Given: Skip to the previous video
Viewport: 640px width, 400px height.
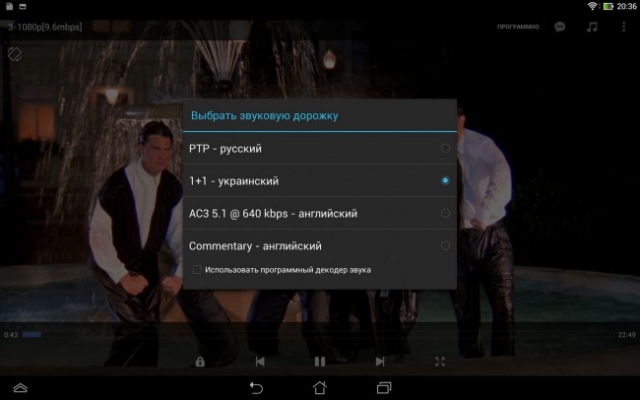Looking at the screenshot, I should pos(260,361).
